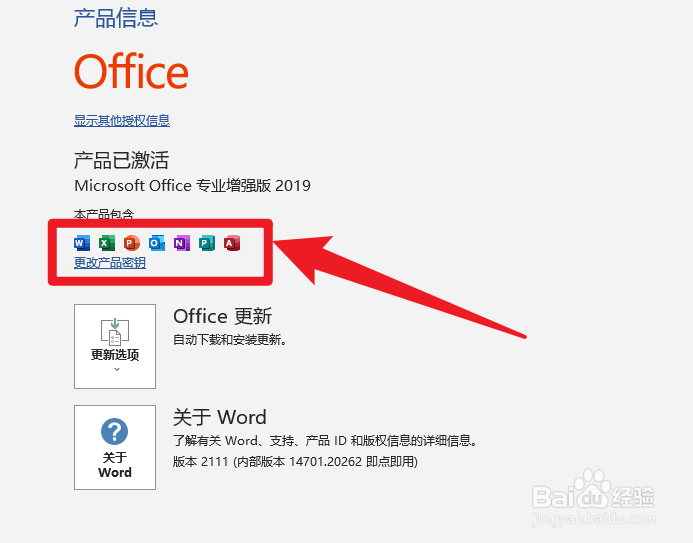Click the 关于 Word button
This screenshot has width=693, height=543.
point(115,447)
